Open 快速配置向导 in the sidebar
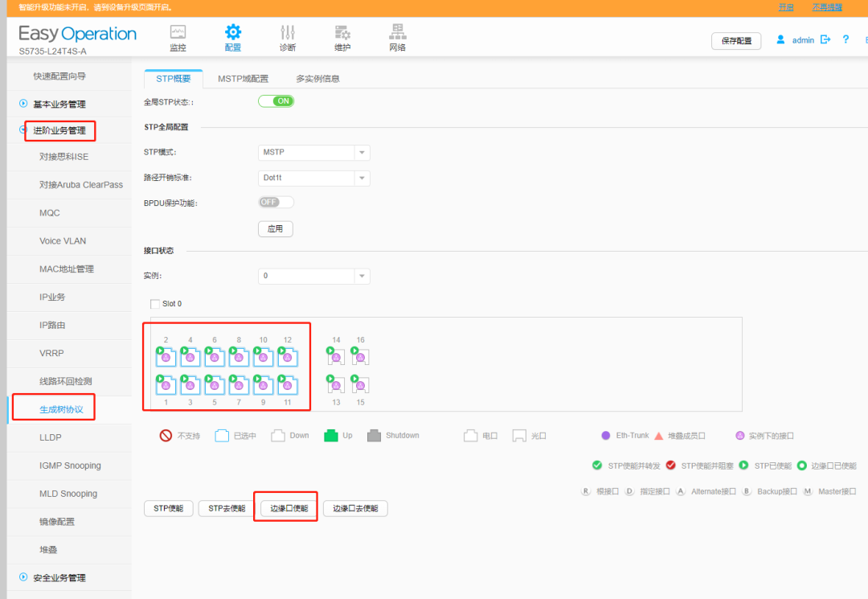 [69, 76]
